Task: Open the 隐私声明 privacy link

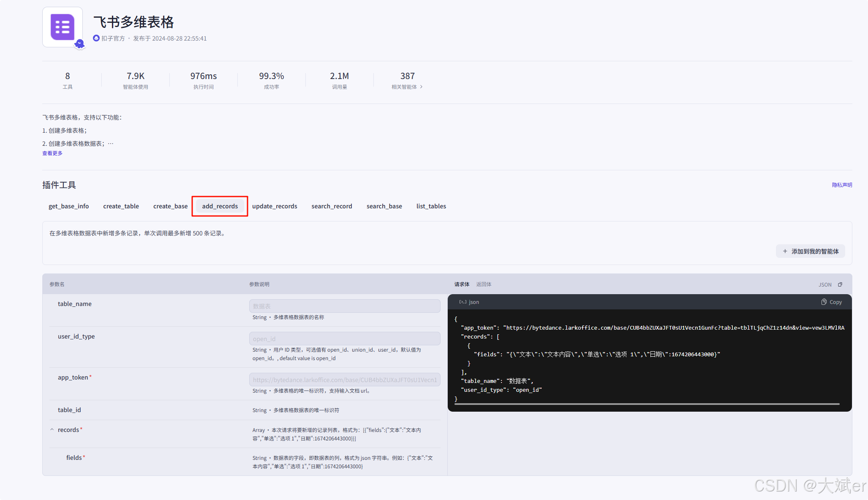Action: click(x=842, y=185)
